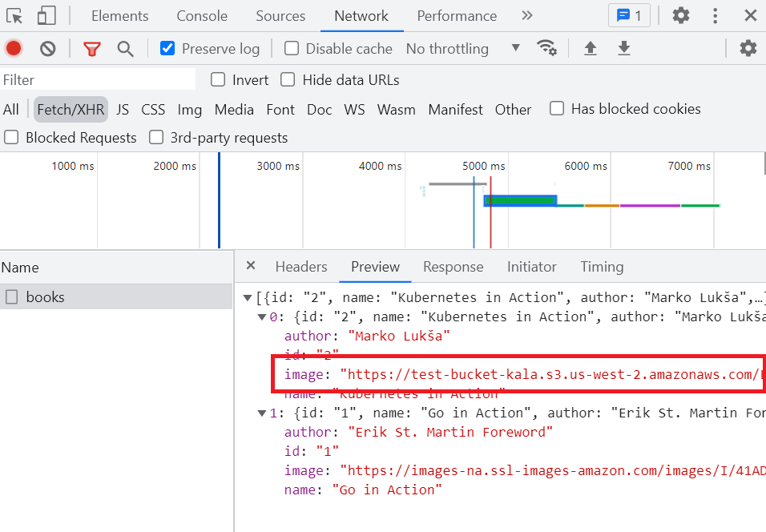
Task: Open the Response tab
Action: pos(453,267)
